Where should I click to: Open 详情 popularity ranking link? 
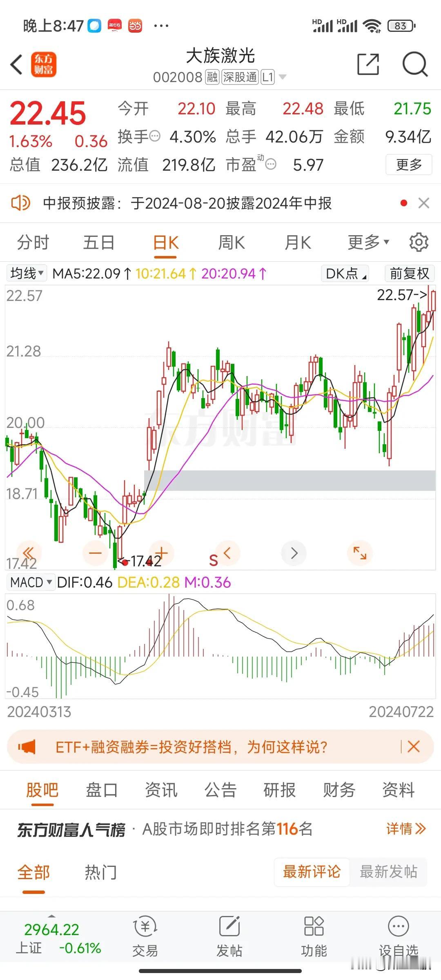pyautogui.click(x=406, y=829)
